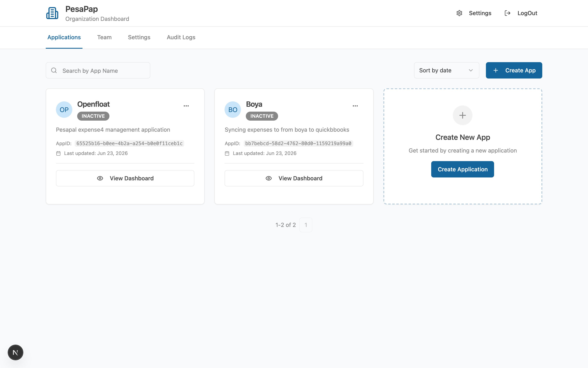Image resolution: width=588 pixels, height=368 pixels.
Task: Click the 'Create New App' heading
Action: point(463,137)
